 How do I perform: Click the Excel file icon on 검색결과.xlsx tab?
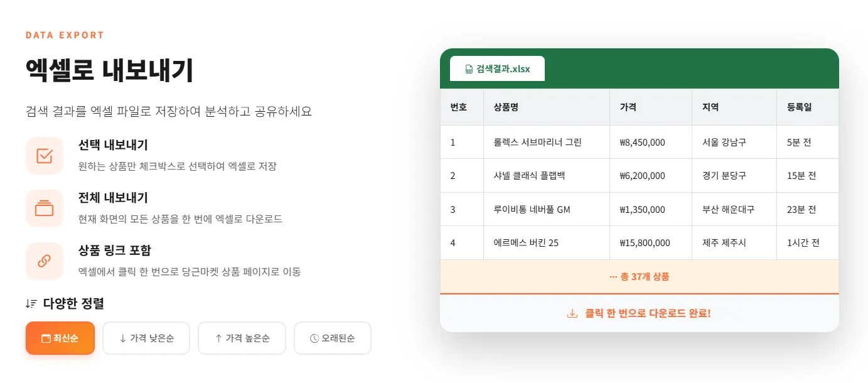tap(469, 69)
